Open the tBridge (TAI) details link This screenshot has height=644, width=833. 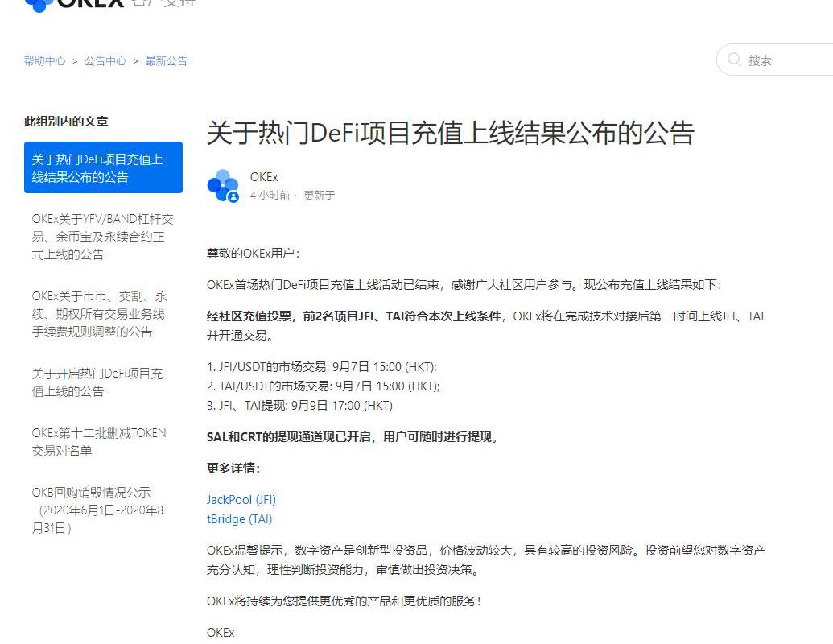click(240, 519)
